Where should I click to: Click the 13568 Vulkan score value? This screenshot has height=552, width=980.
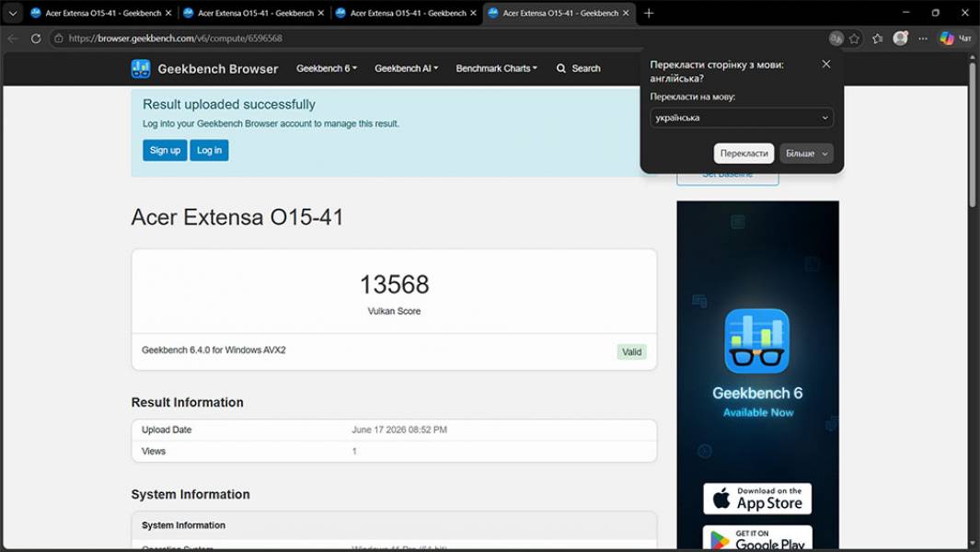pos(395,284)
